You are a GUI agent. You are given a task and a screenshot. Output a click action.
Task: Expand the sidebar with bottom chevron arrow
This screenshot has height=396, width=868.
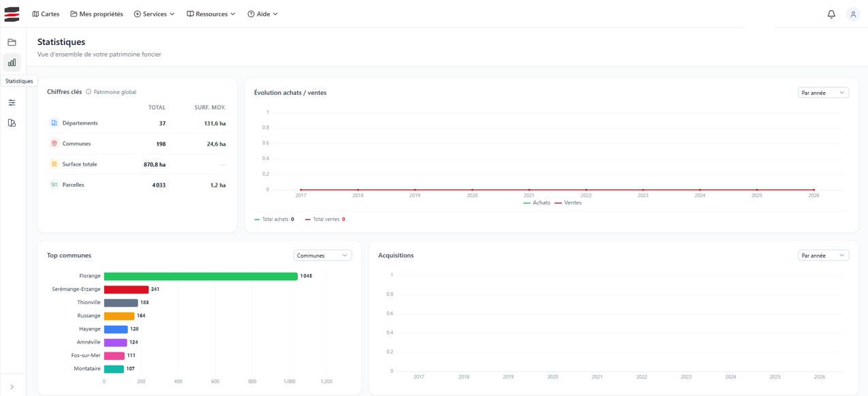[12, 387]
